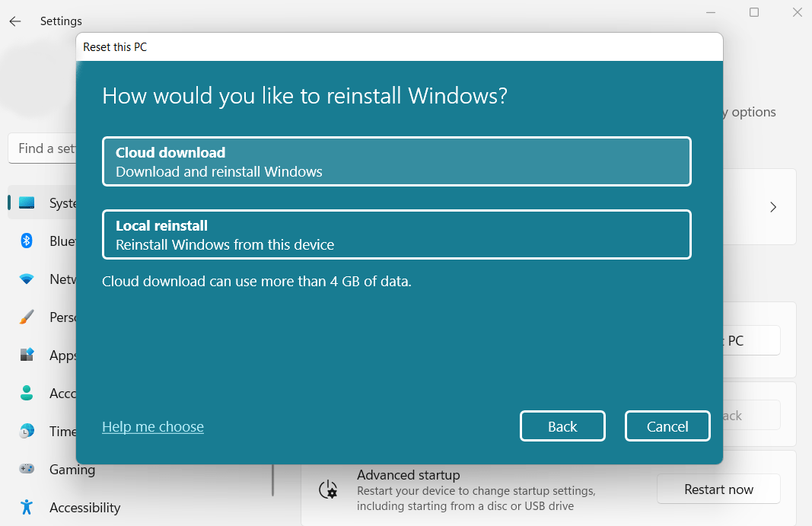This screenshot has height=526, width=812.
Task: Choose the Cloud download option
Action: 396,161
